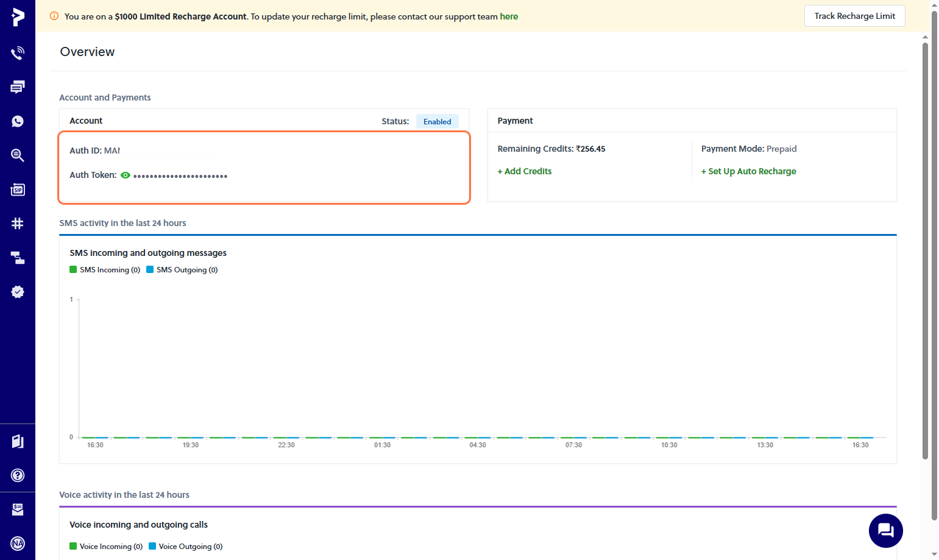Open the Verify badge sidebar icon
Image resolution: width=939 pixels, height=560 pixels.
(x=18, y=292)
